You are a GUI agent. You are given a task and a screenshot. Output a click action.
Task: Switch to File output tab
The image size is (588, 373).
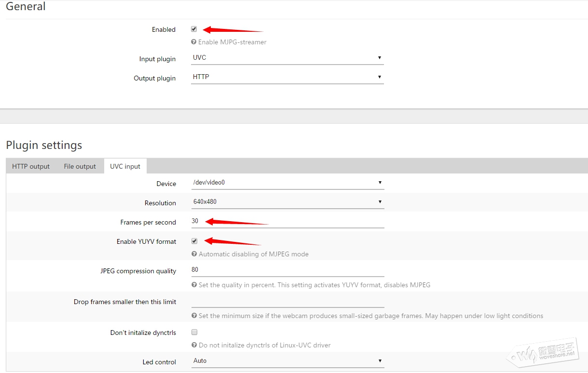click(80, 166)
